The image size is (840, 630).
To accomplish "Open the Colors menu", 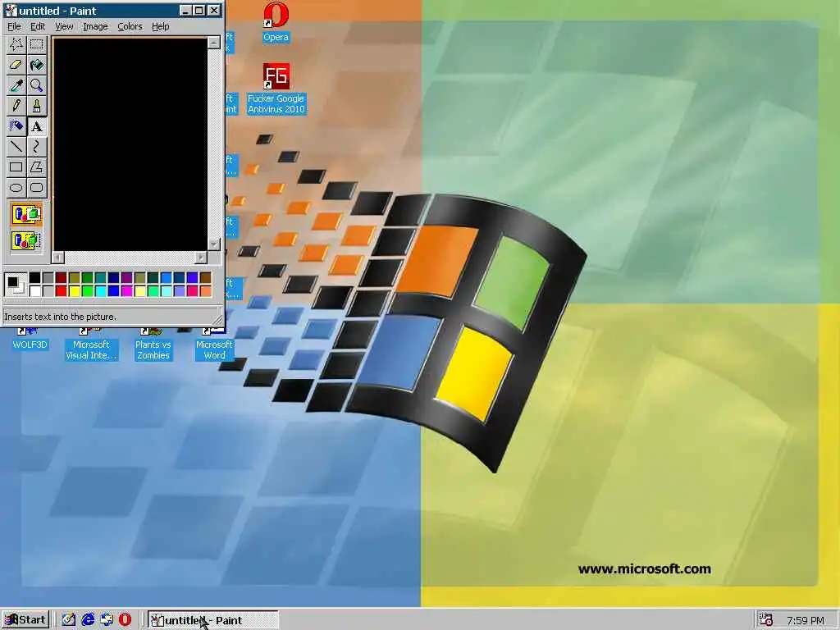I will [x=130, y=26].
